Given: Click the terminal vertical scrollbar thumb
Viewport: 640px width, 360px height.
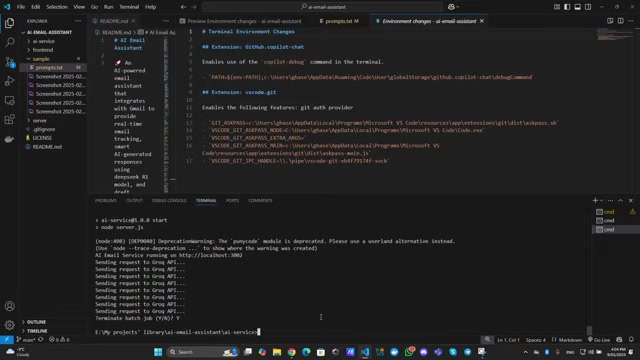Looking at the screenshot, I should tap(589, 330).
